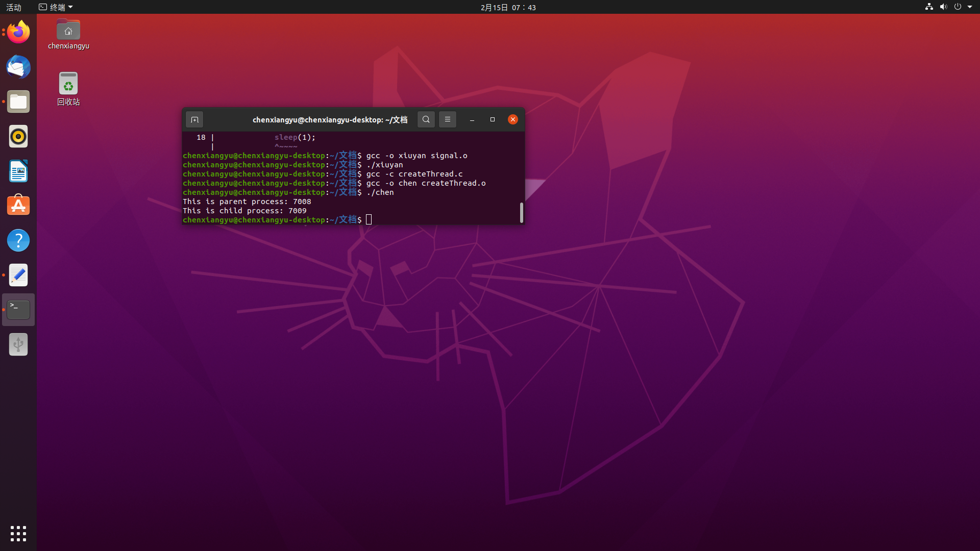980x551 pixels.
Task: Open LibreOffice Writer from the dock
Action: (18, 171)
